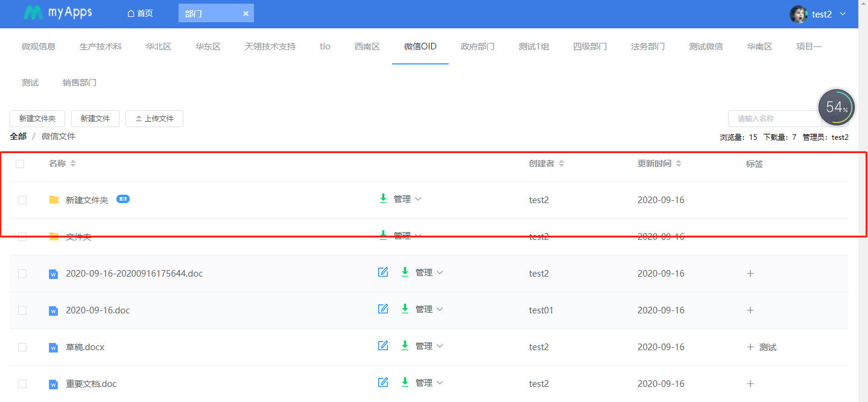Image resolution: width=868 pixels, height=402 pixels.
Task: Check the 新建文件夹 row checkbox
Action: point(22,200)
